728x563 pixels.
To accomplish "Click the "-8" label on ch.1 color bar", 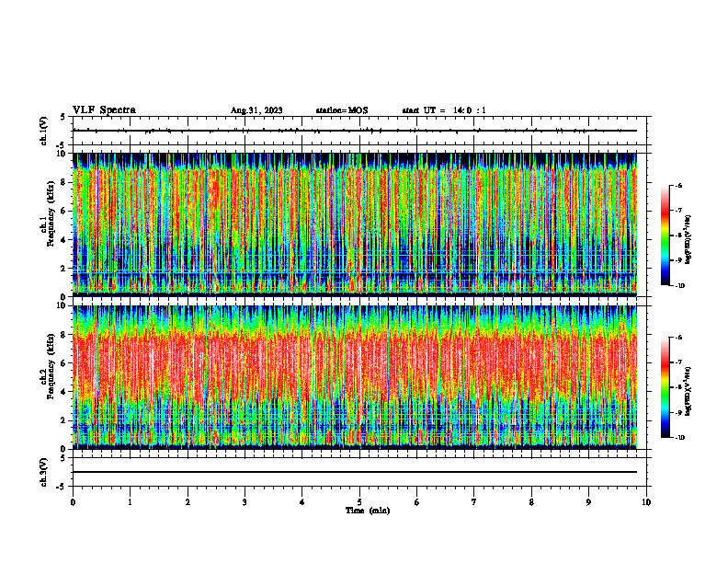I will point(678,236).
